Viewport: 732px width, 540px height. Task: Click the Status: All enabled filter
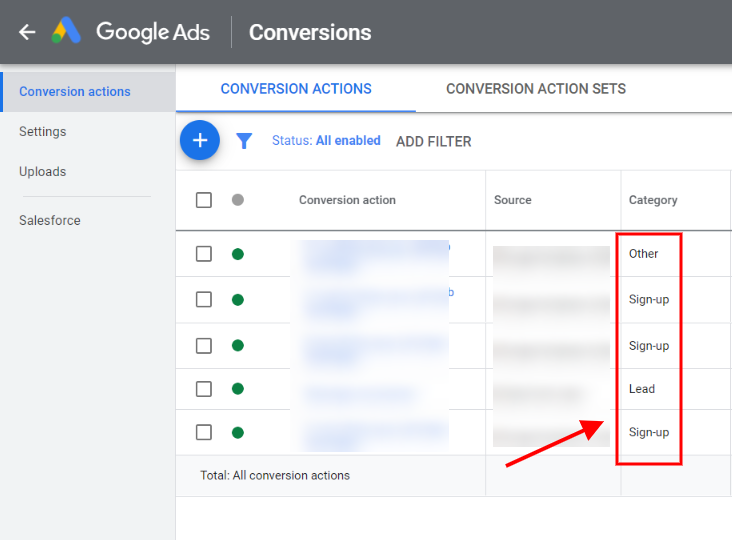click(326, 140)
